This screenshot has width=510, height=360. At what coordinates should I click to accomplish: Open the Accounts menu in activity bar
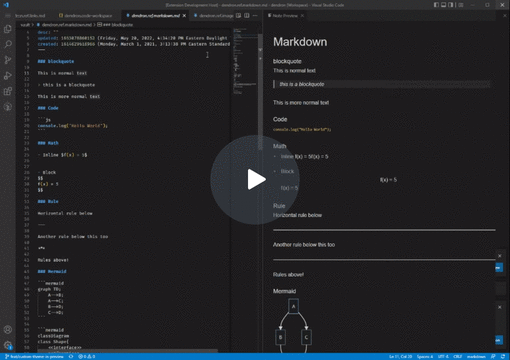(x=8, y=330)
